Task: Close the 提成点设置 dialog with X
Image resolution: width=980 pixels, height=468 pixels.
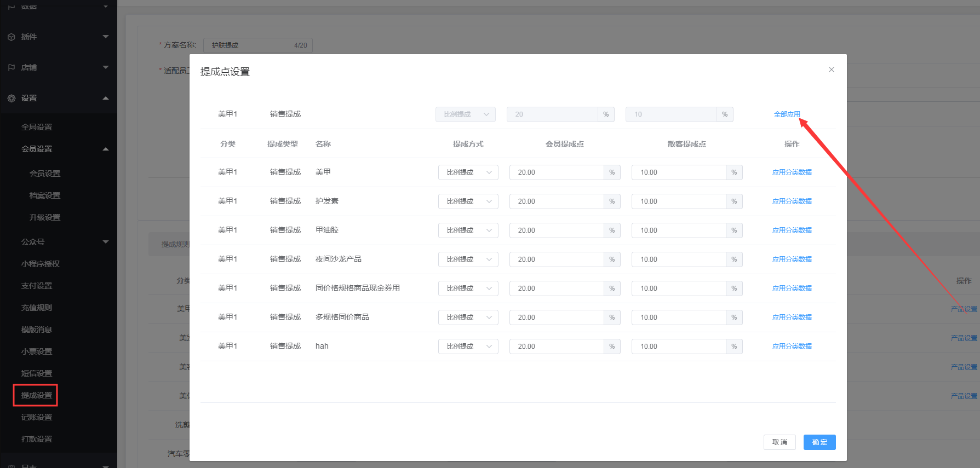Action: (831, 70)
